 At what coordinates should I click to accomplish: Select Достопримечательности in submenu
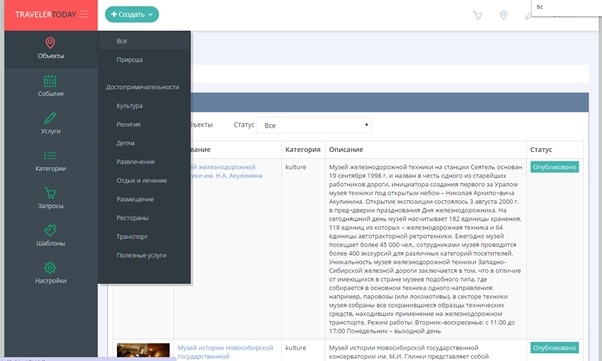[142, 87]
